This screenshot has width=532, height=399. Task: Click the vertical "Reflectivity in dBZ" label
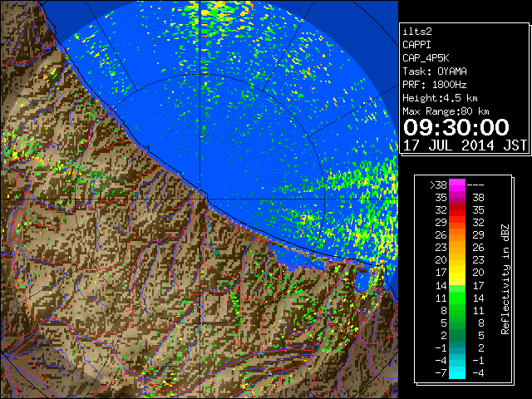(x=505, y=279)
